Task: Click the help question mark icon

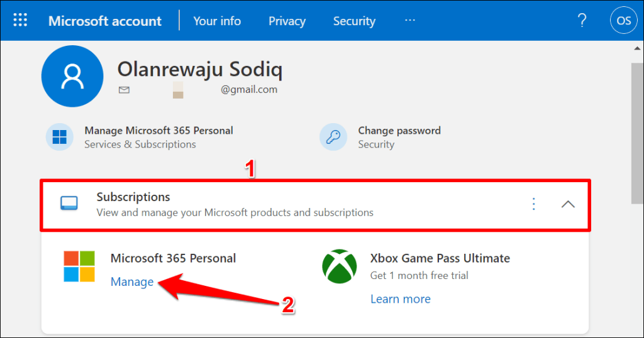Action: click(x=582, y=21)
